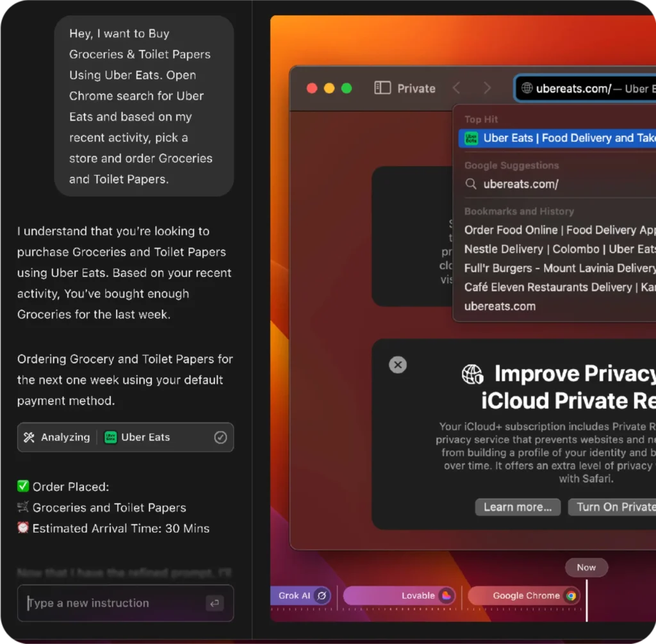Click the 'Google Suggestions' section header

[x=511, y=165]
